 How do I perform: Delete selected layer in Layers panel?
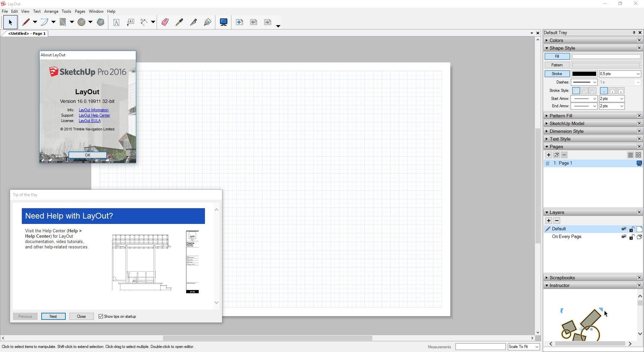[557, 221]
